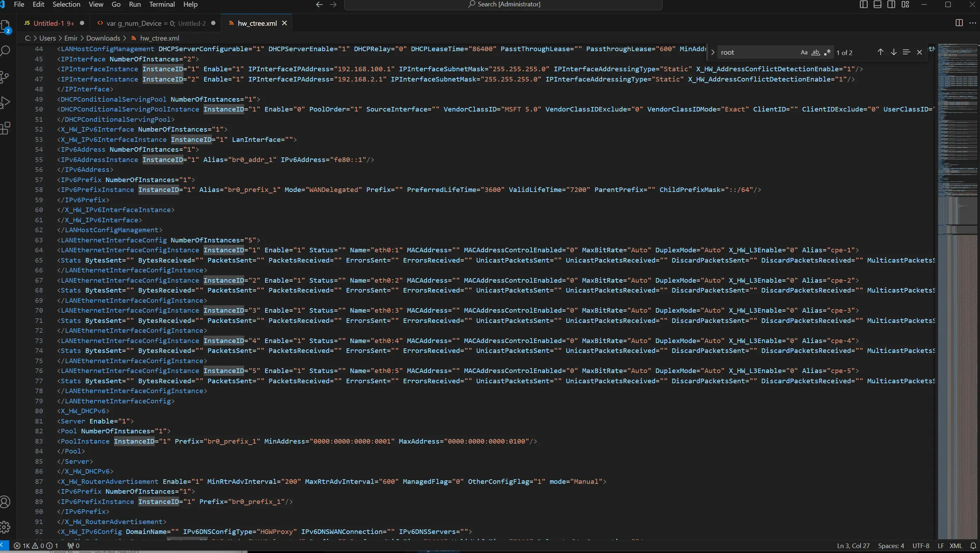The image size is (980, 553).
Task: Click IPInterfaceIPAddress="192.168.100.1" on line 46
Action: point(321,69)
